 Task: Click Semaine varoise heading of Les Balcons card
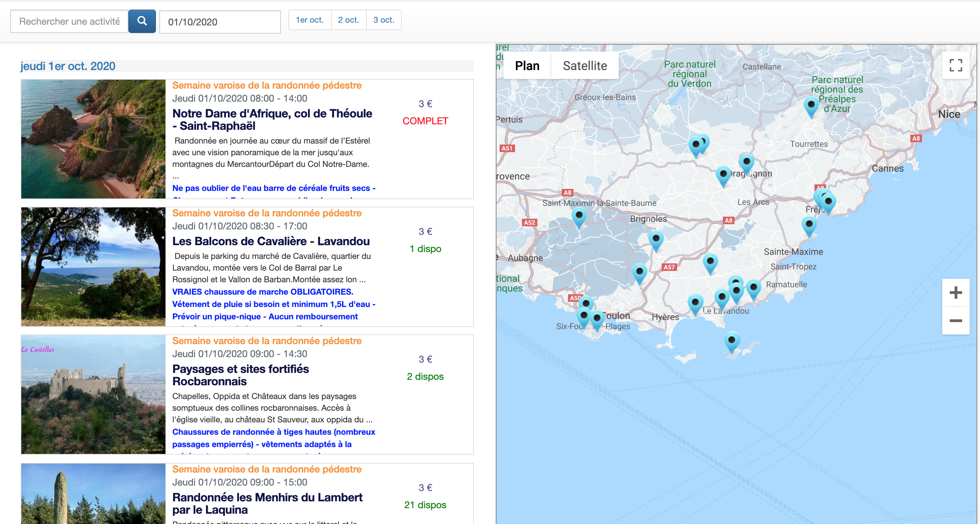tap(267, 213)
